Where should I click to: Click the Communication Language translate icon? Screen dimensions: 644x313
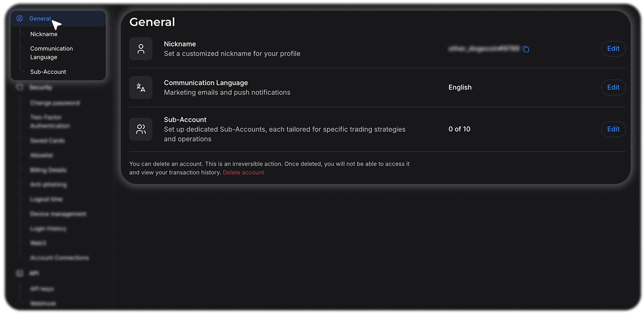(x=141, y=88)
